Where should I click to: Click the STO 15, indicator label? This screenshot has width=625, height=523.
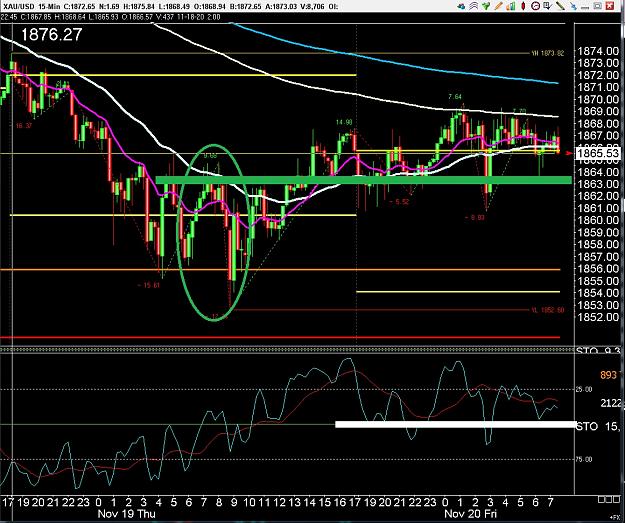tap(598, 427)
